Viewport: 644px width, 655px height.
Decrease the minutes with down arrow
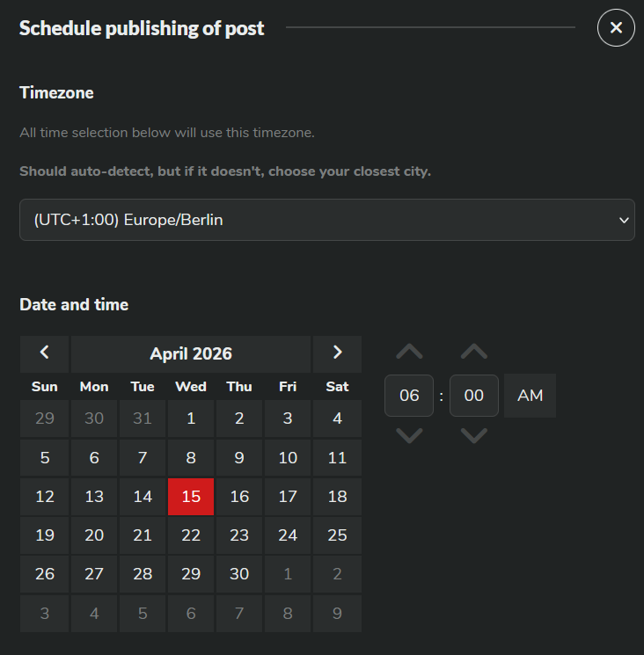[474, 435]
